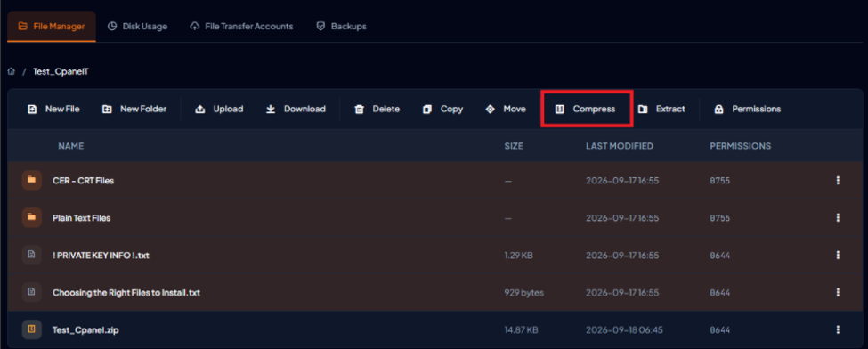Click the 0644 permissions of Test_Cpanel.zip

coord(719,330)
